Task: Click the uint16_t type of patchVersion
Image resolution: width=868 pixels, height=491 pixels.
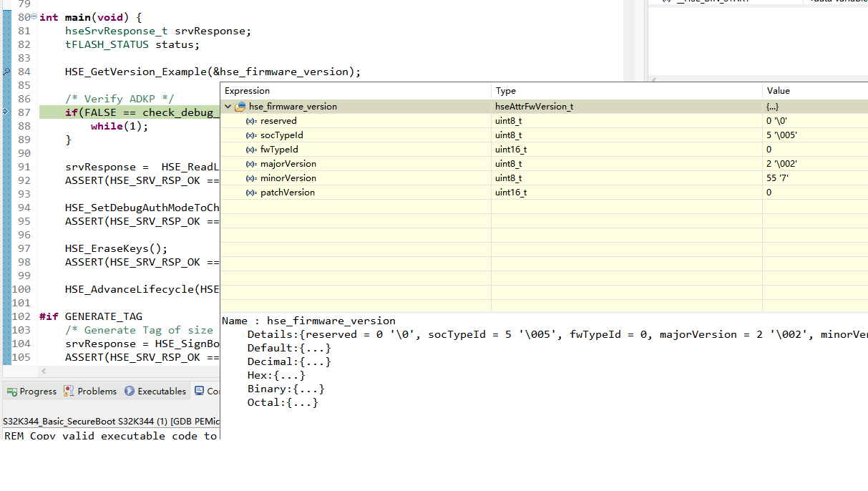Action: pyautogui.click(x=511, y=193)
